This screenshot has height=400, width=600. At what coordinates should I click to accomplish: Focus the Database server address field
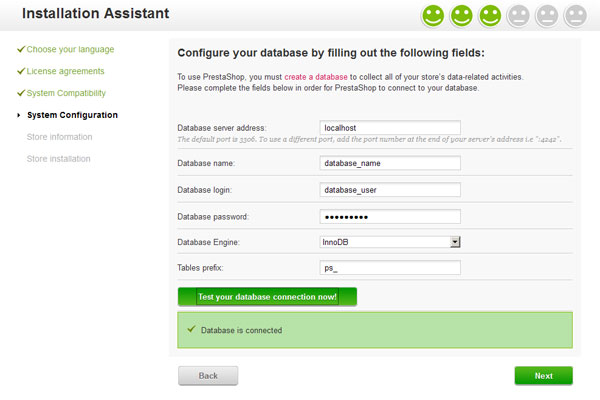click(x=390, y=127)
